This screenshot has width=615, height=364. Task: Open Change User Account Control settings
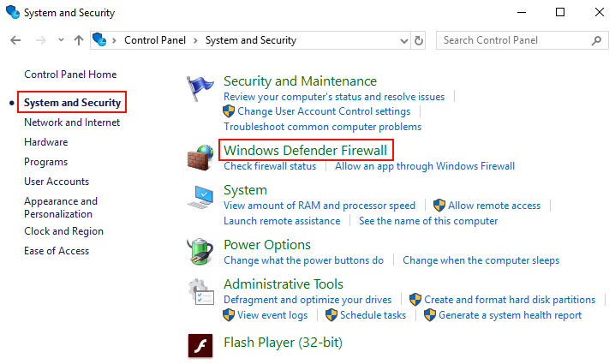pos(324,111)
